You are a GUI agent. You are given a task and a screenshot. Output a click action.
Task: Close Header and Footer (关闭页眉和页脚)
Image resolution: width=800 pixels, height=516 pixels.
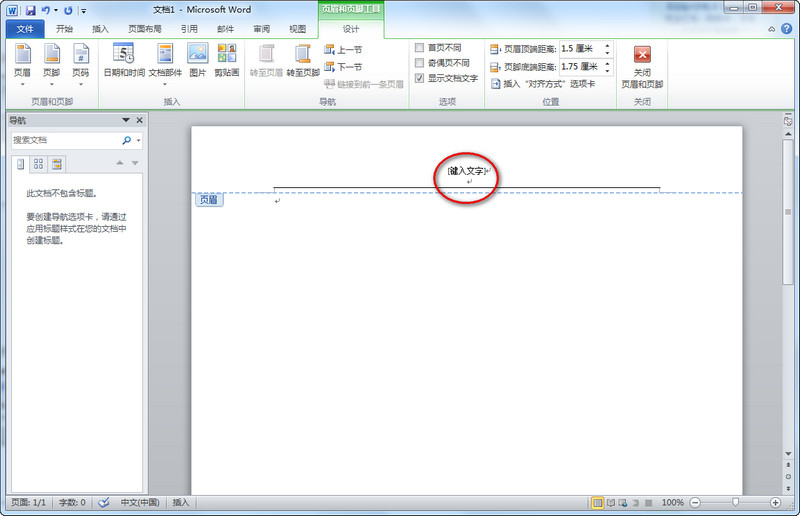tap(642, 66)
